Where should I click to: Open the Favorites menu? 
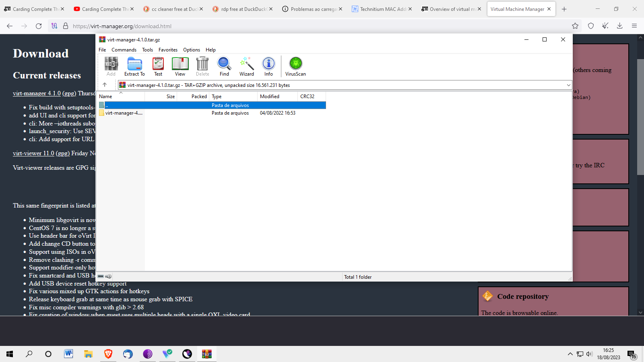pos(168,50)
